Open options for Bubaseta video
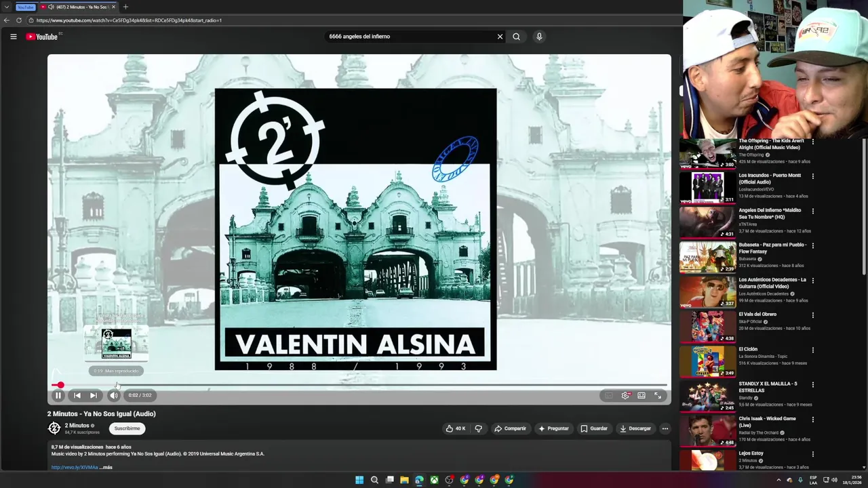Image resolution: width=868 pixels, height=488 pixels. pos(813,245)
